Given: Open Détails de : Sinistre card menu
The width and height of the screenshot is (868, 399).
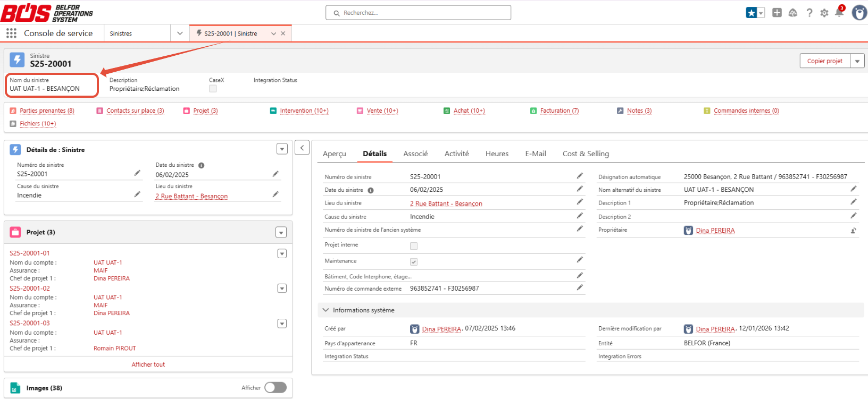Looking at the screenshot, I should (x=282, y=149).
